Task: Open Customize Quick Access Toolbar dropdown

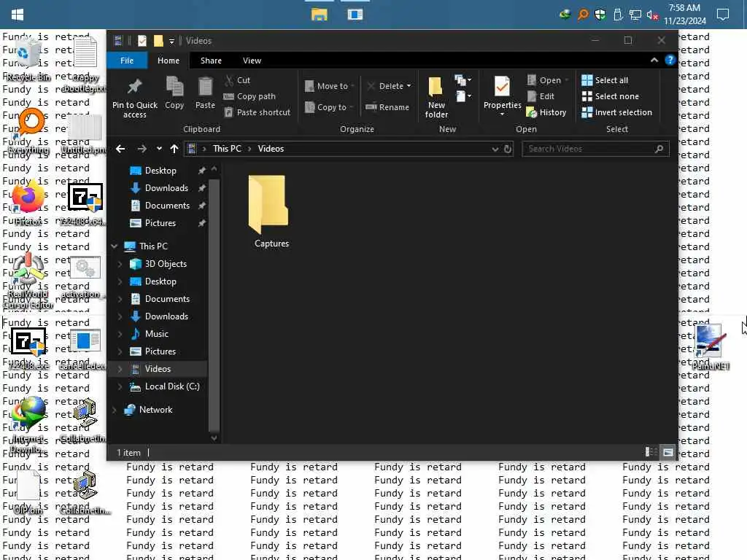Action: click(171, 41)
